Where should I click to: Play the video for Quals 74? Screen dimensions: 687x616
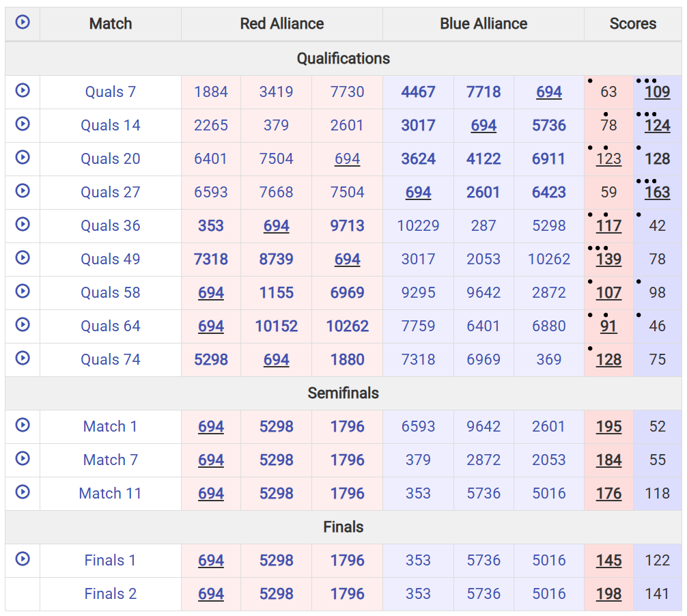[x=23, y=358]
